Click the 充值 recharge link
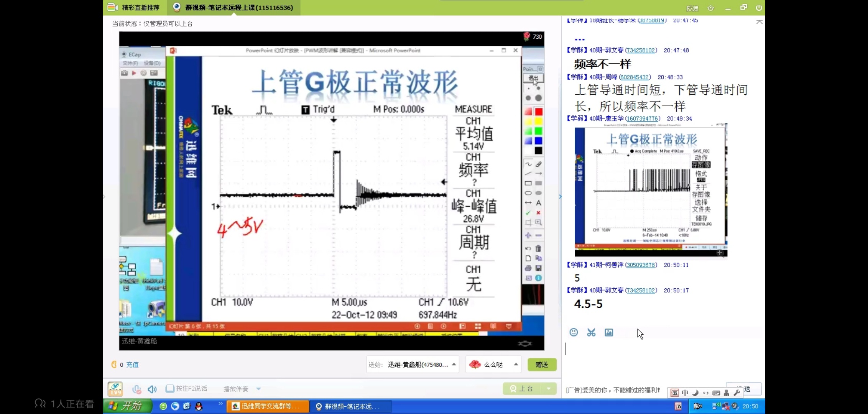868x414 pixels. pos(132,365)
